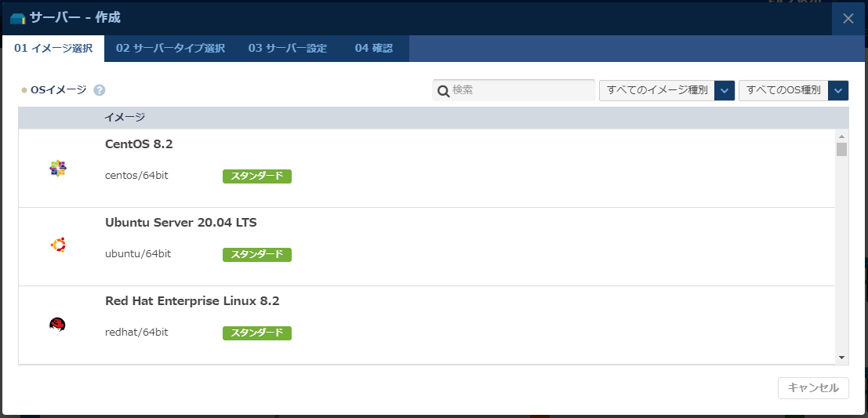Select the 01 イメージ選択 tab
The width and height of the screenshot is (868, 418).
pos(53,49)
